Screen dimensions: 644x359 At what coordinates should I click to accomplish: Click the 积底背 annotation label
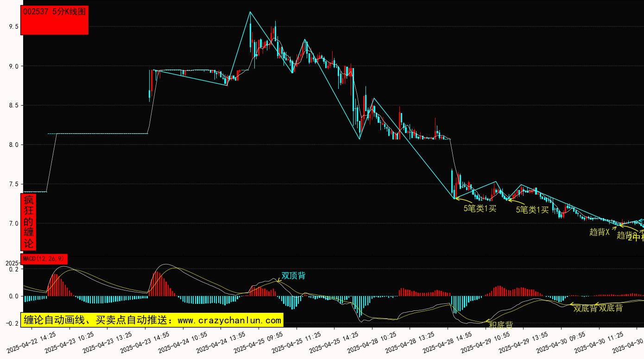coord(500,325)
